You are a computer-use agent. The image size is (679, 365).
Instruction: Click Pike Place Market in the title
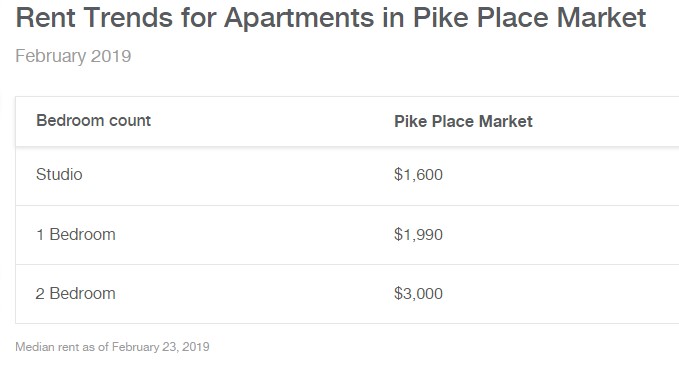(530, 18)
